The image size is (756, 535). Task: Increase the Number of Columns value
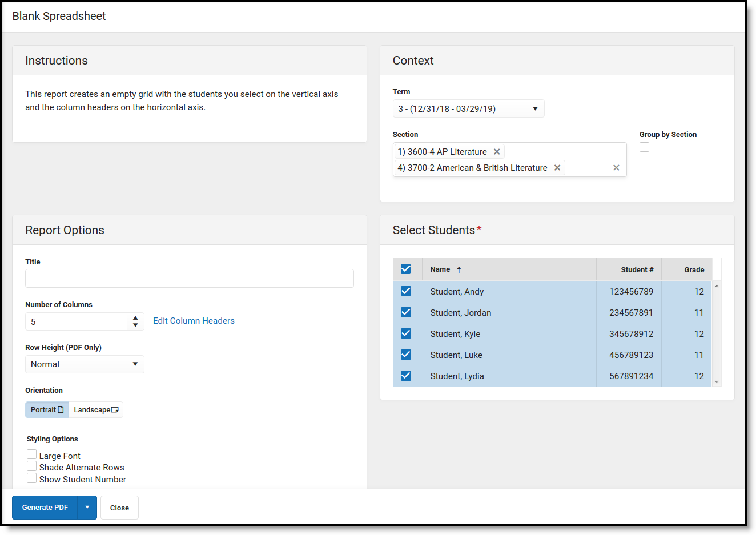pos(135,318)
